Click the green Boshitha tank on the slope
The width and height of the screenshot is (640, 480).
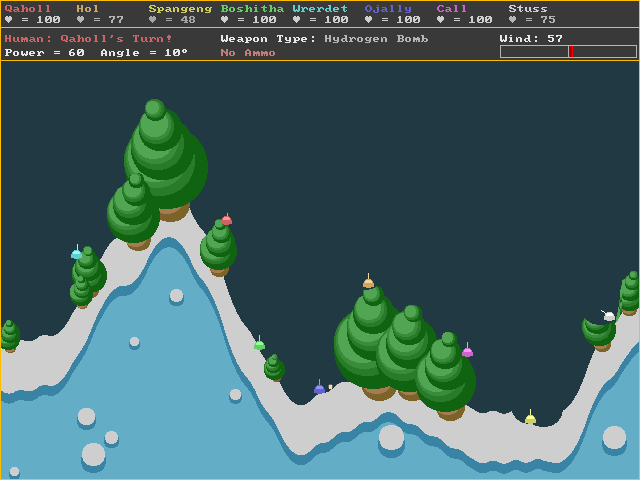[x=259, y=343]
